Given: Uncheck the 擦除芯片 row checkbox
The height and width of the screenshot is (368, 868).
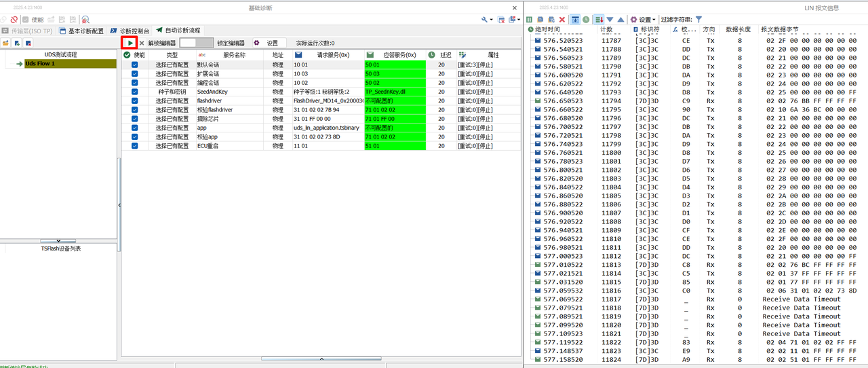Looking at the screenshot, I should click(x=134, y=118).
